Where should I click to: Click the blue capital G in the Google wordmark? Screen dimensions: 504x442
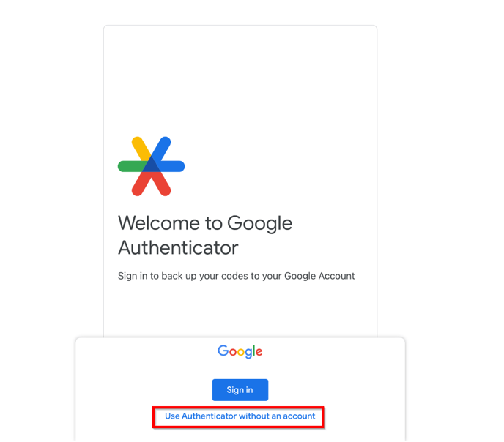tap(223, 351)
